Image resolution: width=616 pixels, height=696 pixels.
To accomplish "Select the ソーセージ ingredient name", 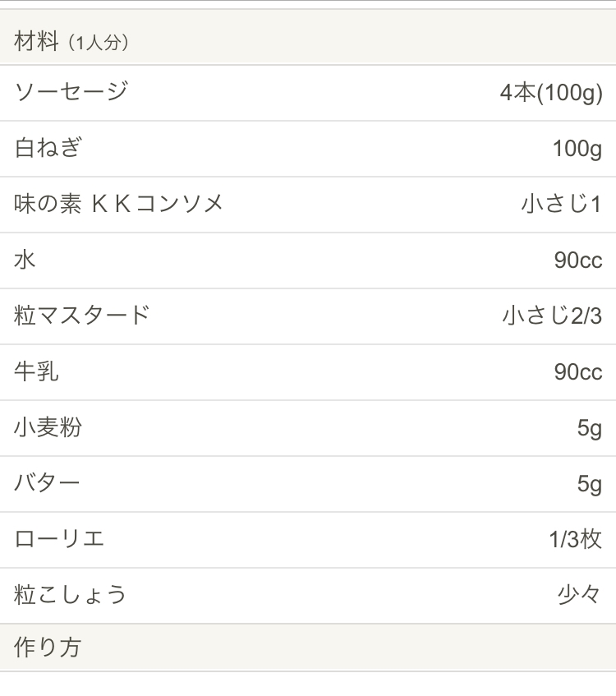I will point(71,91).
